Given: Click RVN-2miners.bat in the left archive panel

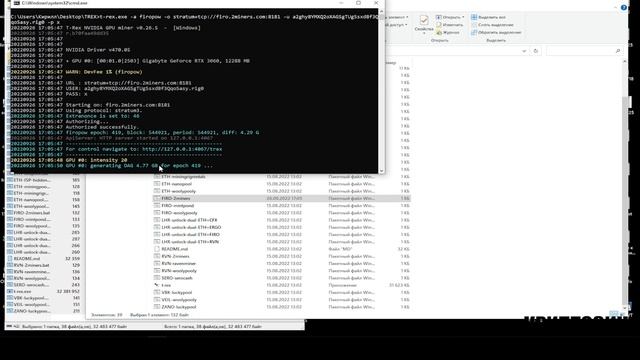Looking at the screenshot, I should click(x=31, y=265).
